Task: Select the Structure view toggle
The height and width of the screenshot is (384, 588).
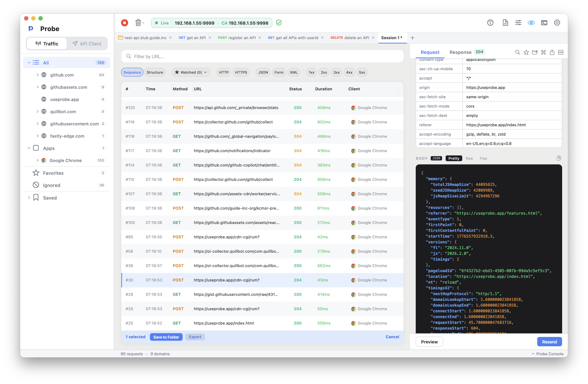Action: click(x=155, y=72)
